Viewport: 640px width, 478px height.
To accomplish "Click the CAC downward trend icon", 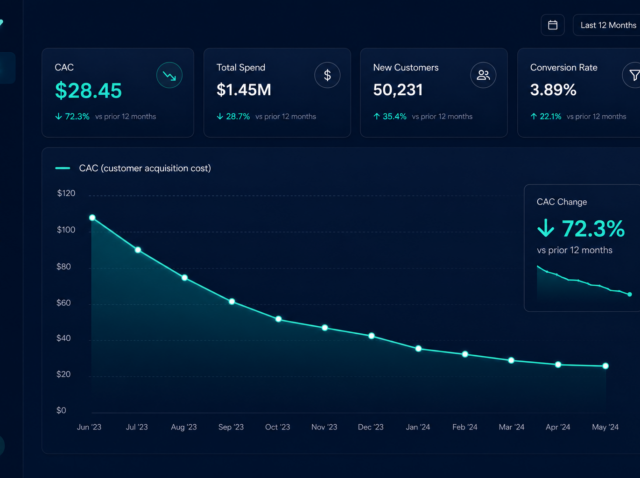I will pos(169,75).
